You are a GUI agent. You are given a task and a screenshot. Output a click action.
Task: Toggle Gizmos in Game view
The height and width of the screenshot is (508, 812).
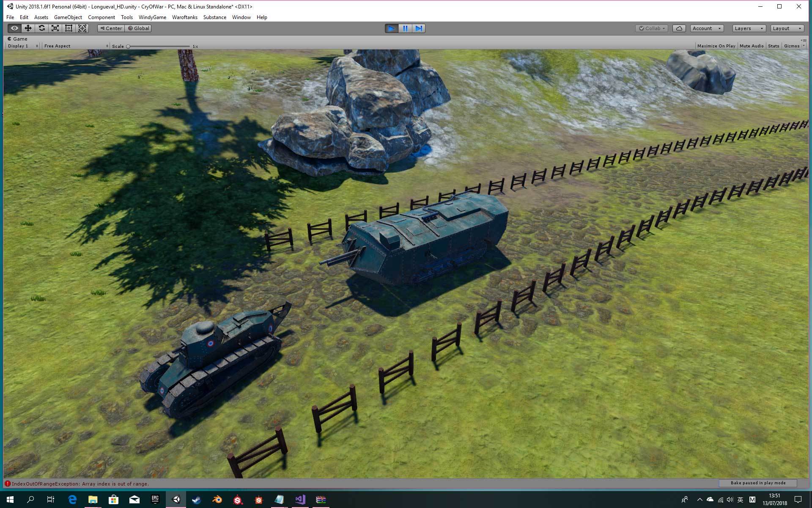(791, 46)
